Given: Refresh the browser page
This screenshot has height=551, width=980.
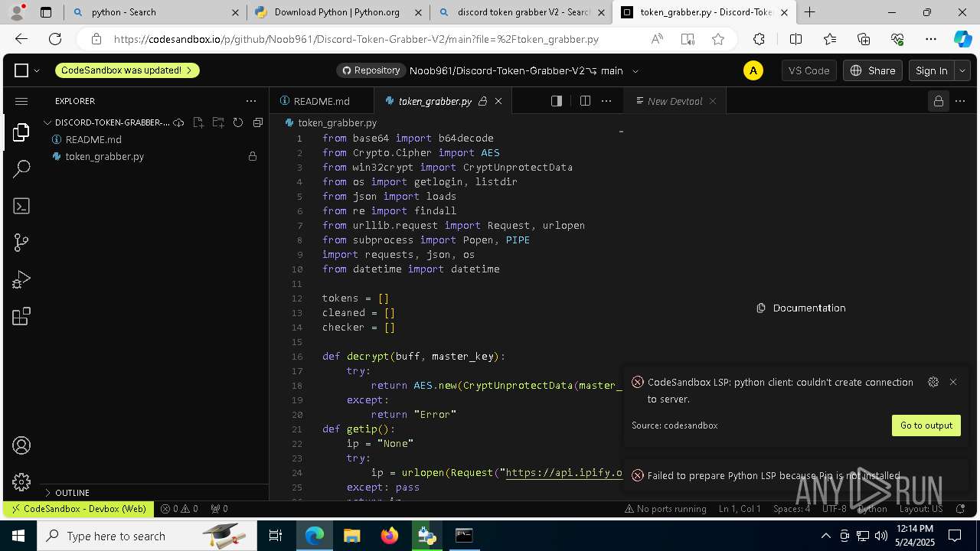Looking at the screenshot, I should 55,39.
